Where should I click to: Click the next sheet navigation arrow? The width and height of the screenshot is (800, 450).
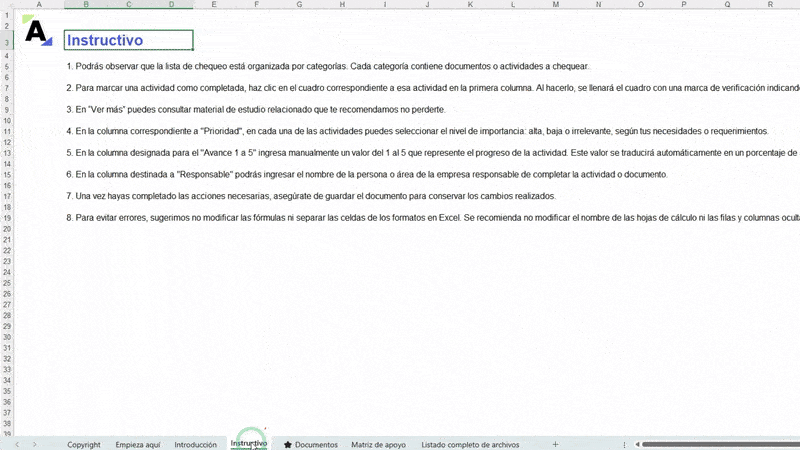tap(34, 444)
